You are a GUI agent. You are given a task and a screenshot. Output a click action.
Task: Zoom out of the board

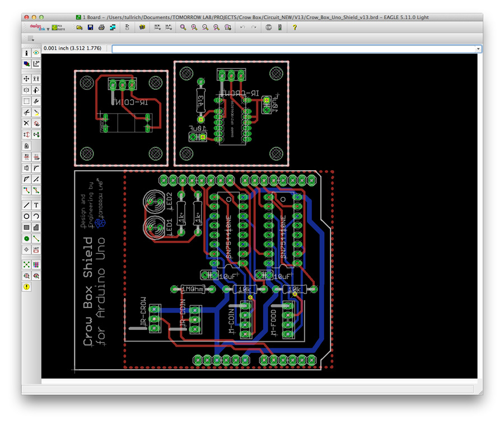206,27
